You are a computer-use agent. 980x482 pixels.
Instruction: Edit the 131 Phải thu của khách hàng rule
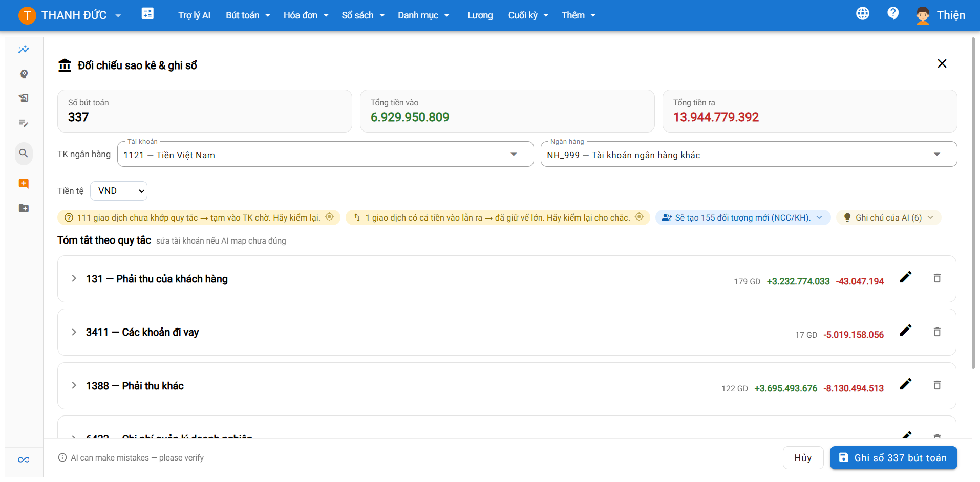[905, 277]
